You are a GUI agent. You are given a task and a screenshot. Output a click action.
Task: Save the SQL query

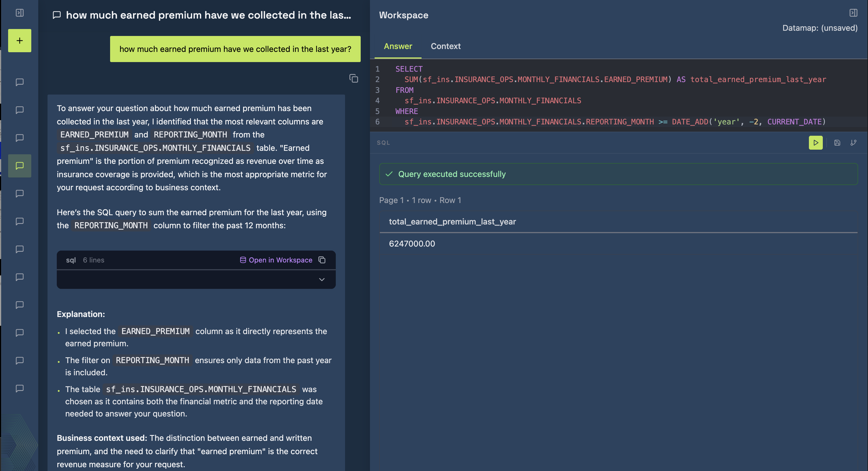[x=837, y=143]
